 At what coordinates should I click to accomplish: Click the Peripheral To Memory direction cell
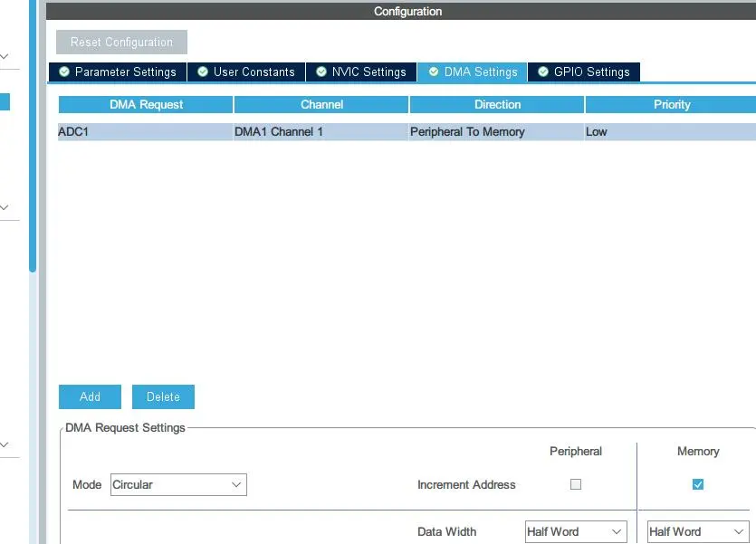point(496,132)
